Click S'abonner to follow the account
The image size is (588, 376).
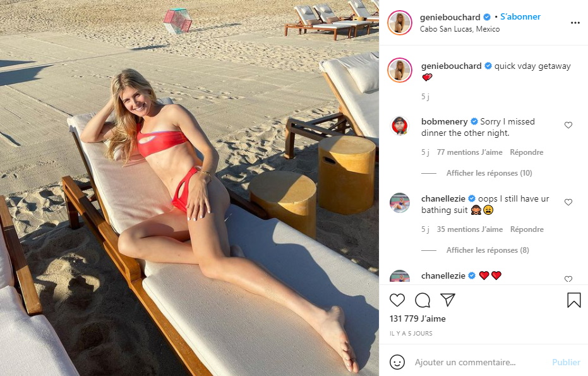click(x=520, y=17)
